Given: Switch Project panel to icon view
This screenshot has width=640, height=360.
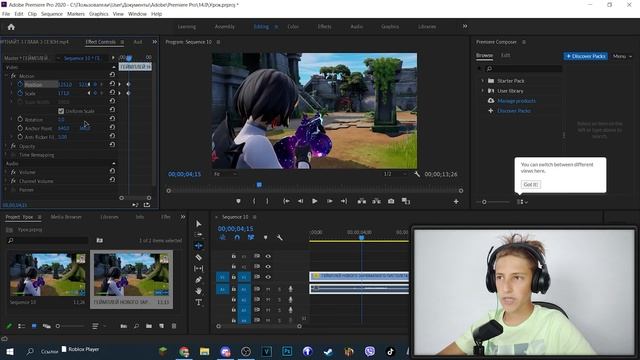Looking at the screenshot, I should (34, 326).
